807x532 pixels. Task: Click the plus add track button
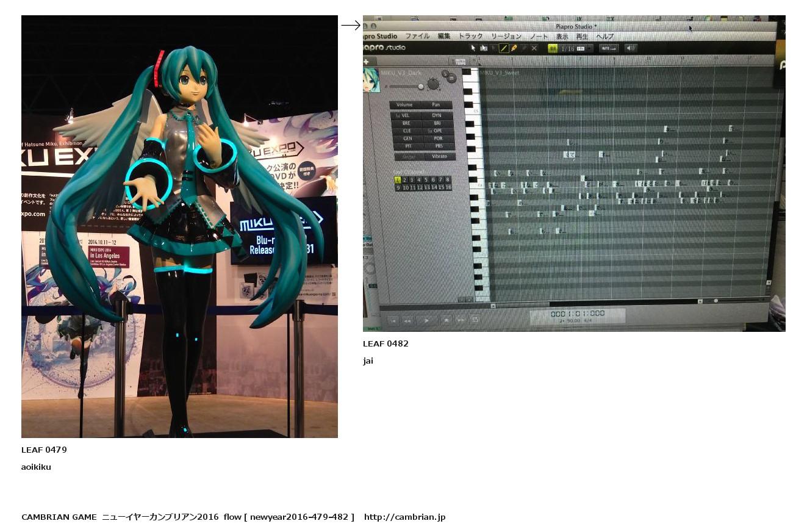click(x=367, y=61)
